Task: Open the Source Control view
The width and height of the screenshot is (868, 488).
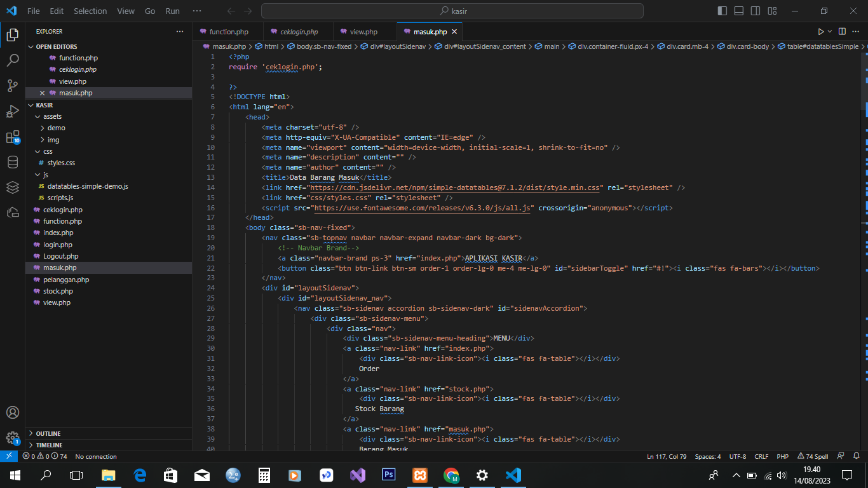Action: (12, 86)
